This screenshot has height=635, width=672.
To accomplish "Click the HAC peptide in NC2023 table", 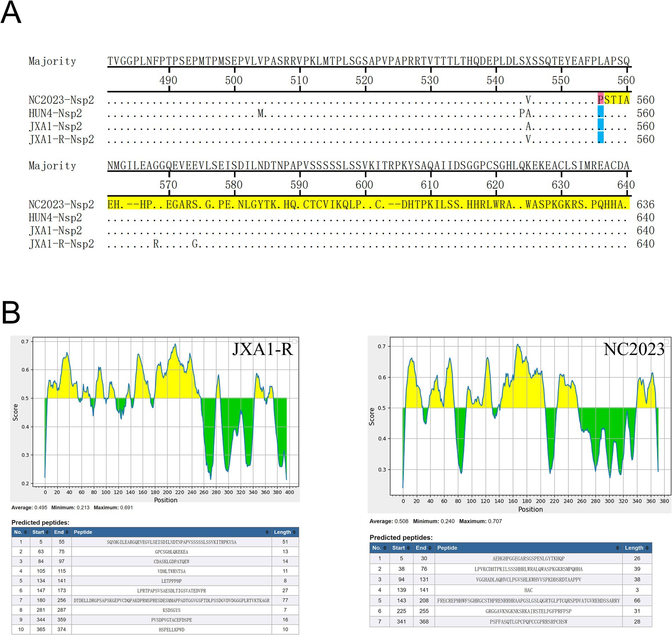I will point(528,590).
